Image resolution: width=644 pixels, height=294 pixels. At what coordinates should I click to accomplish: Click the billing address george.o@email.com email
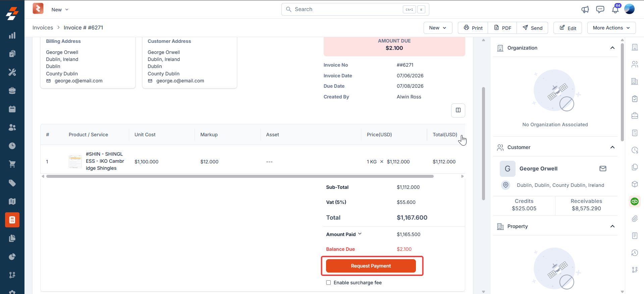tap(78, 81)
